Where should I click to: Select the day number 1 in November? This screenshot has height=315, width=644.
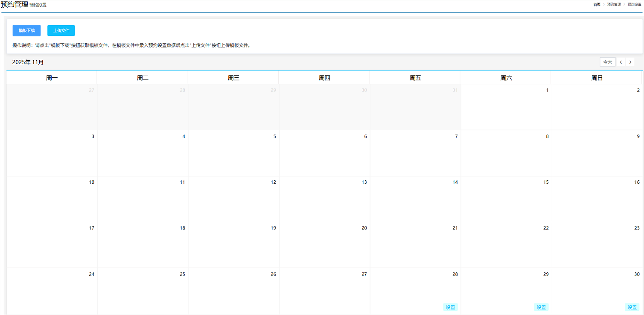[x=548, y=90]
